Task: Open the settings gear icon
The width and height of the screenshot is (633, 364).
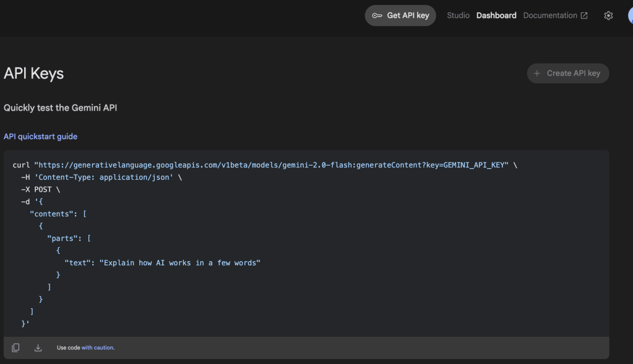Action: tap(608, 15)
